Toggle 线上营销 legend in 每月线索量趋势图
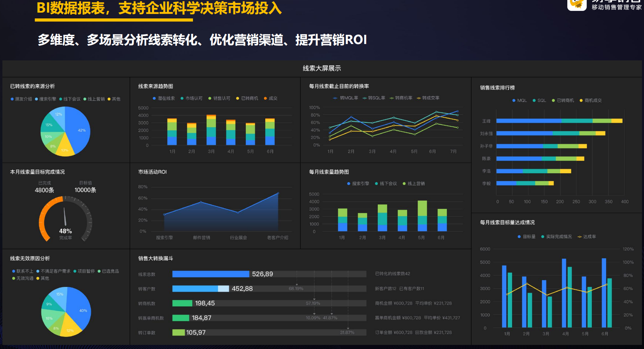 point(414,184)
